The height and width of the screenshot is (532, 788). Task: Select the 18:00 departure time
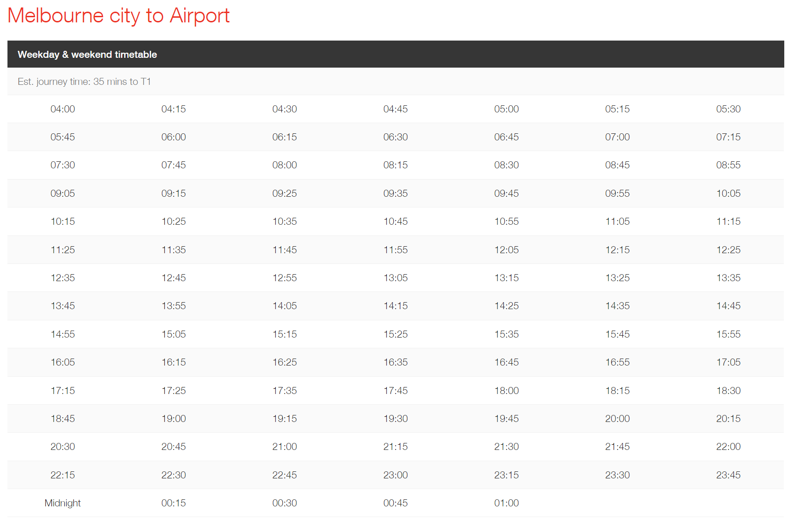pos(506,391)
